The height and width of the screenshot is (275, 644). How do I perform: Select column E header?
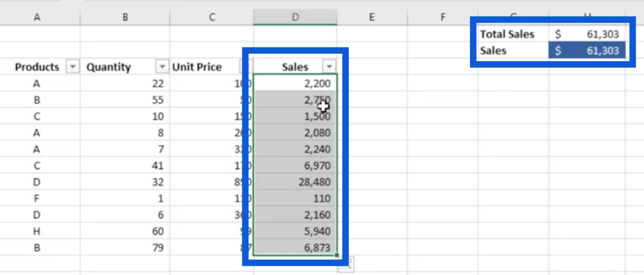372,17
